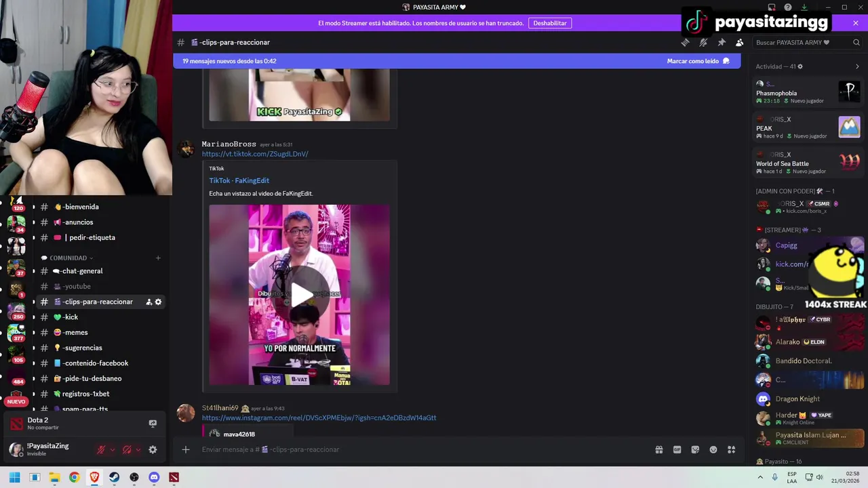Toggle the member list icon
This screenshot has width=868, height=488.
[x=740, y=42]
